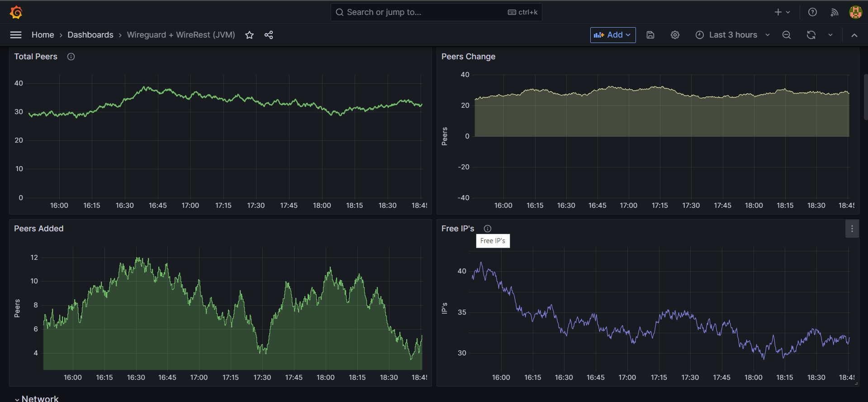
Task: Click the share dashboard icon
Action: click(269, 35)
